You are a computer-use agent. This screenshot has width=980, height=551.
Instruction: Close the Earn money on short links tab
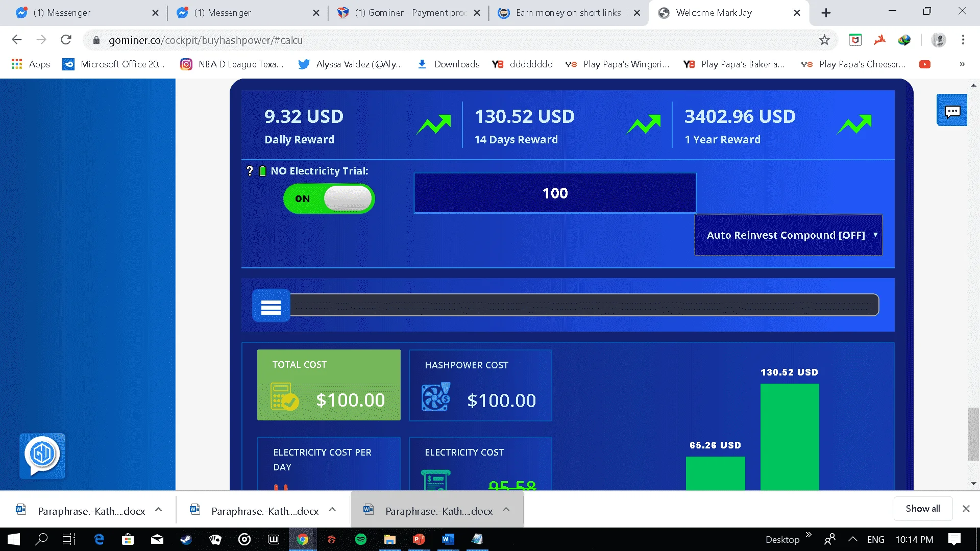pyautogui.click(x=637, y=13)
